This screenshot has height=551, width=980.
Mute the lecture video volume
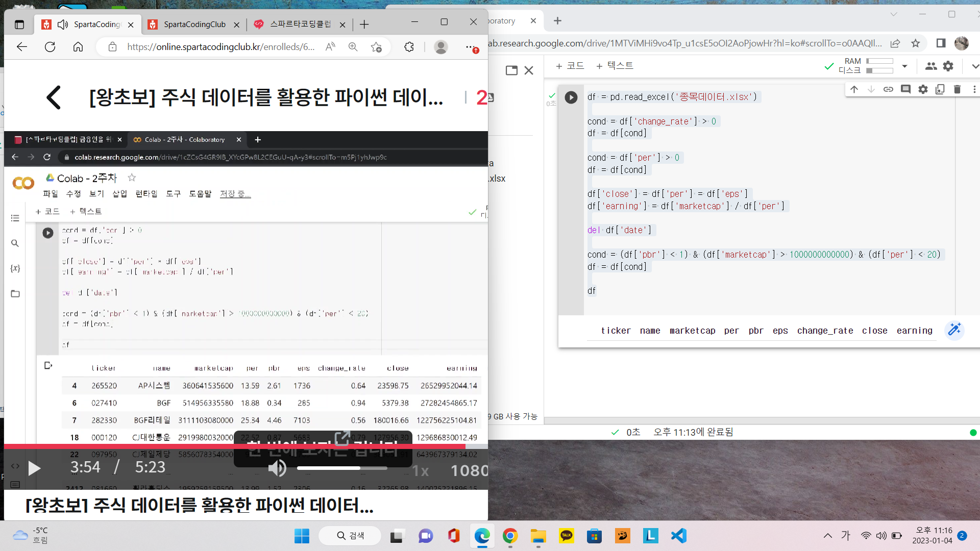277,468
